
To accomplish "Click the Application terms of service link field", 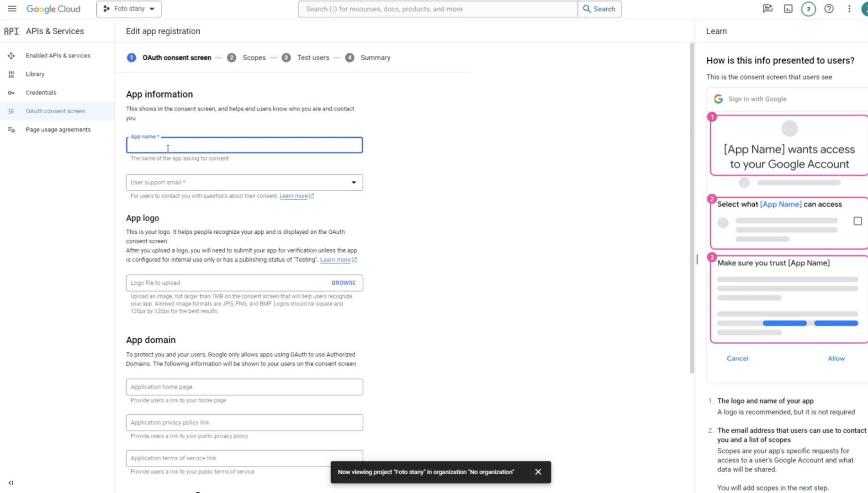I will coord(244,458).
